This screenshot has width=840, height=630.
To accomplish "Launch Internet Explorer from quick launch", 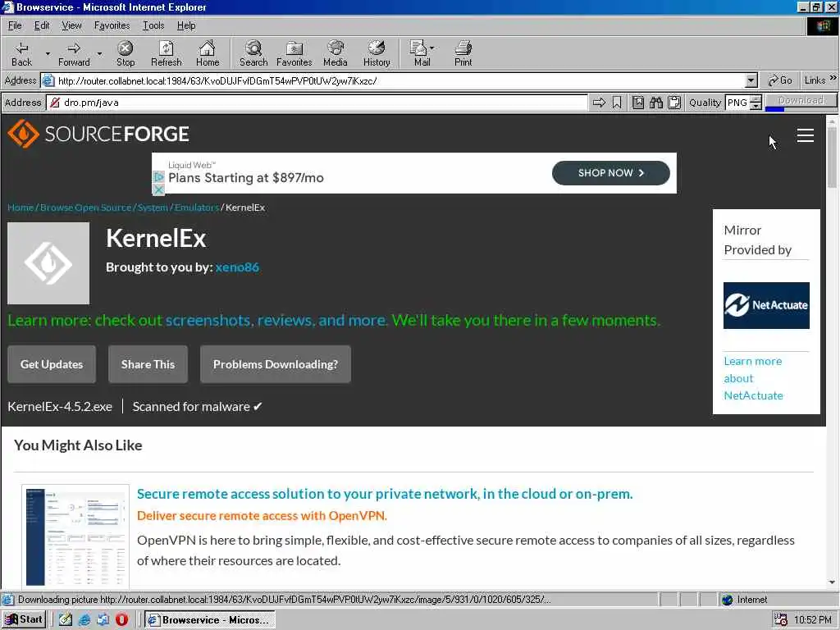I will 84,619.
